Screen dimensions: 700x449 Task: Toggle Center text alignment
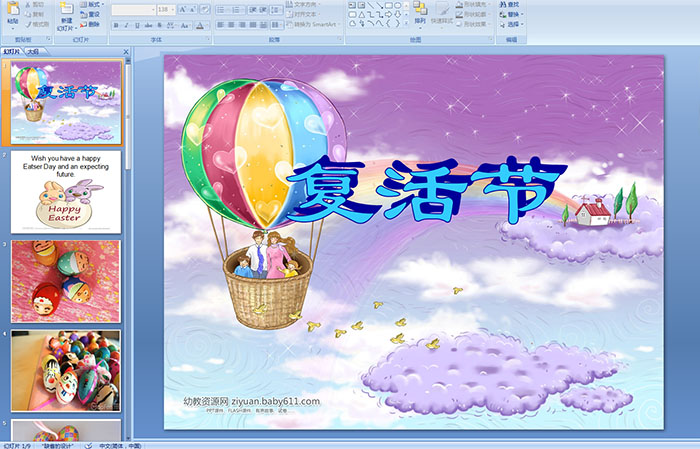coord(231,25)
